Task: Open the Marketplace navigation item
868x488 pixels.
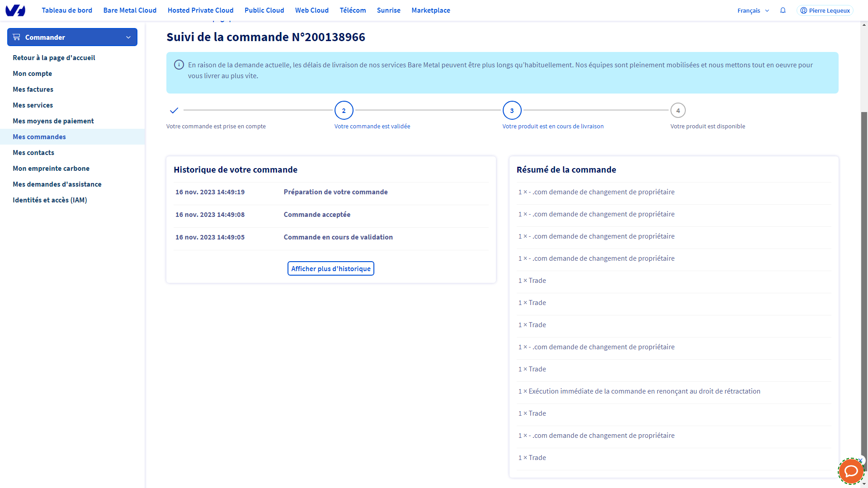Action: pos(430,10)
